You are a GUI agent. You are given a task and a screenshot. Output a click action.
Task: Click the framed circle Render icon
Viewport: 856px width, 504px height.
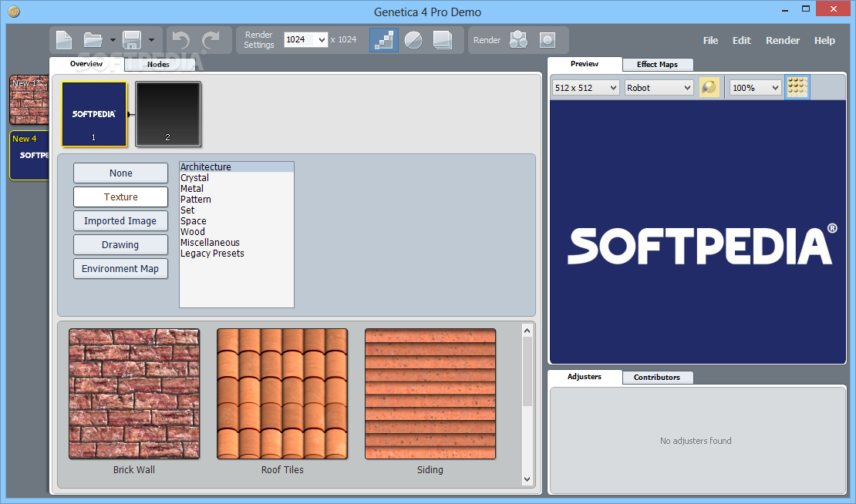tap(548, 40)
